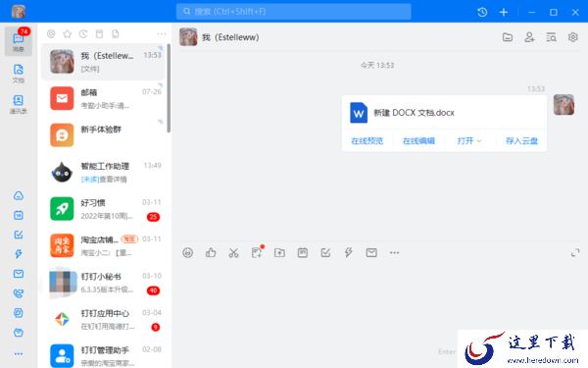Viewport: 588px width, 368px height.
Task: Open the 邮箱 conversation
Action: click(104, 98)
